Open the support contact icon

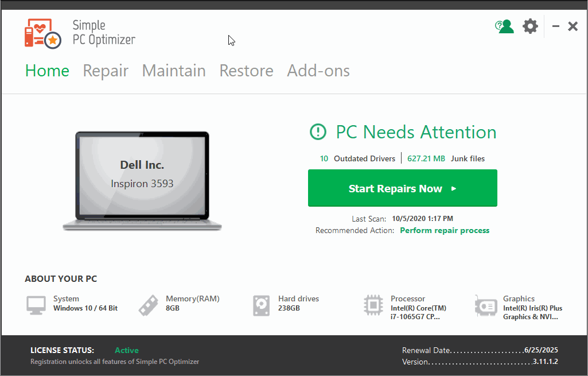point(504,26)
